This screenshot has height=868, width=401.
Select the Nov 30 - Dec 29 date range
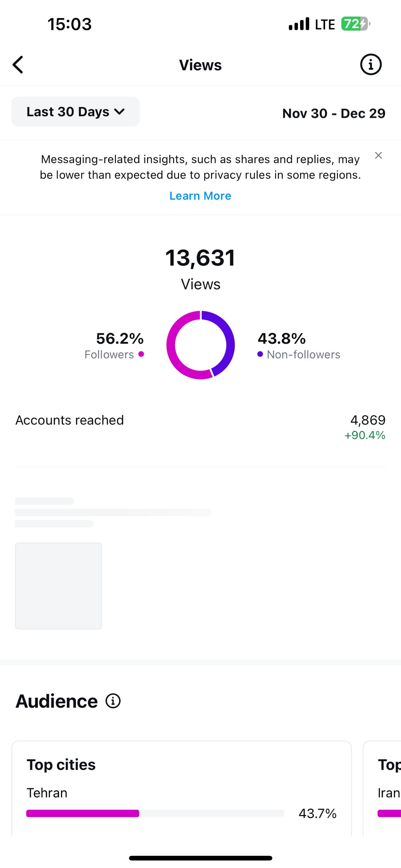click(334, 113)
